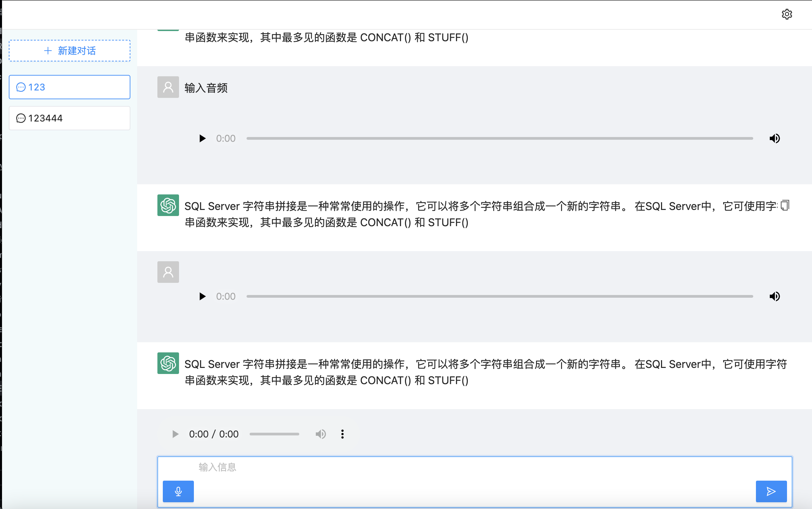This screenshot has width=812, height=509.
Task: Click the second audio message's progress bar
Action: click(500, 296)
